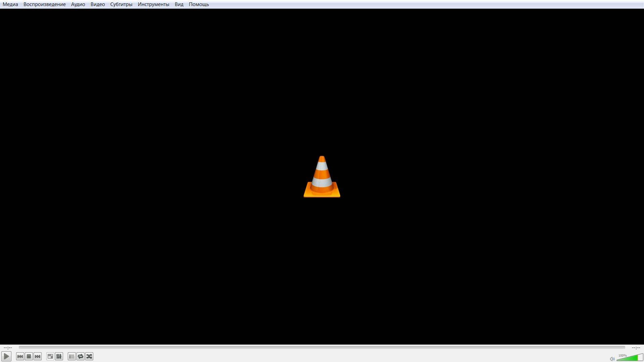Open extended settings and effects
This screenshot has height=362, width=644.
tap(59, 356)
